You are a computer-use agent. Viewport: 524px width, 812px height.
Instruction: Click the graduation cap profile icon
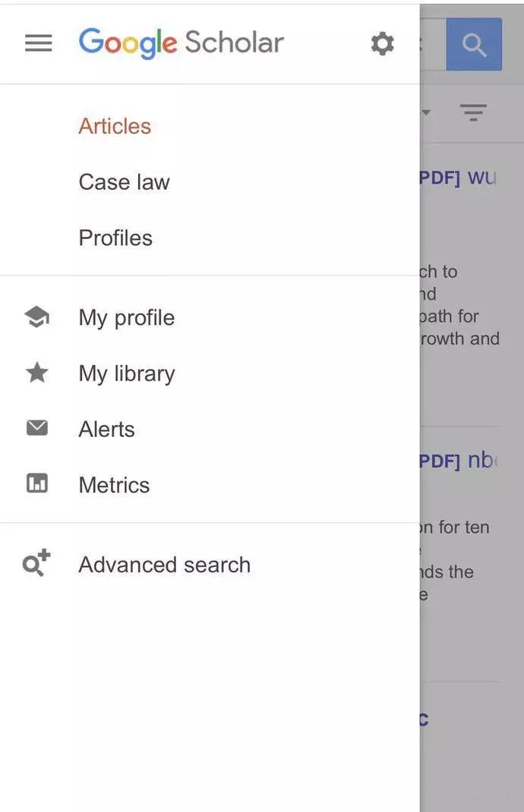click(37, 317)
